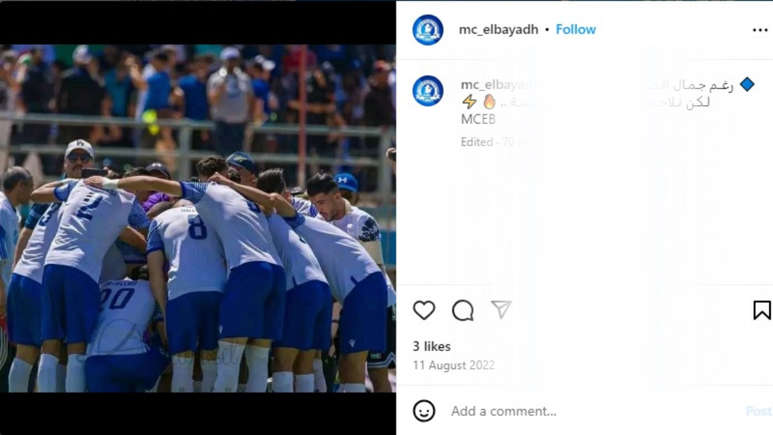Screen dimensions: 773x435
Task: Click the team huddle photo
Action: click(198, 218)
